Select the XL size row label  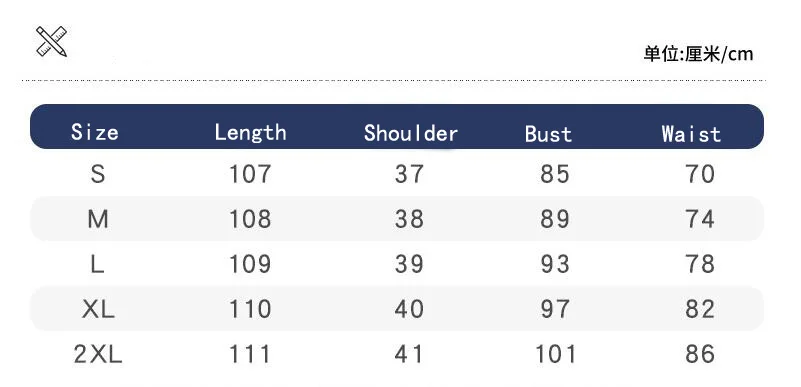pos(98,309)
